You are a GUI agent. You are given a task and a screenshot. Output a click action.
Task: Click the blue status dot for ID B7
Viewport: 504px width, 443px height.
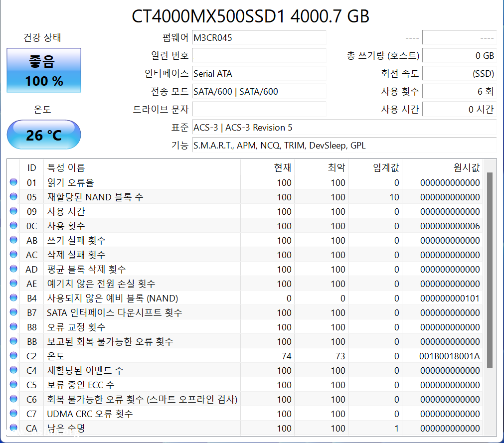[x=13, y=312]
